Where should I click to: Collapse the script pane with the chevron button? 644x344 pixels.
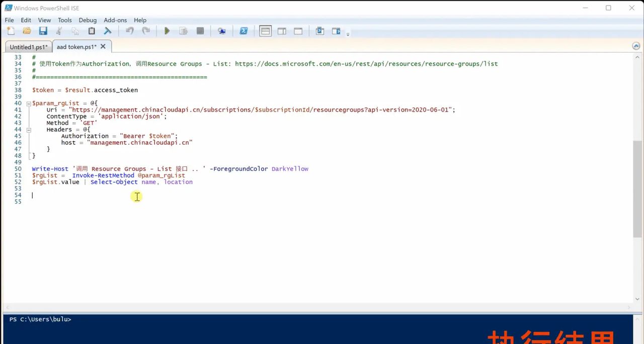pyautogui.click(x=636, y=46)
